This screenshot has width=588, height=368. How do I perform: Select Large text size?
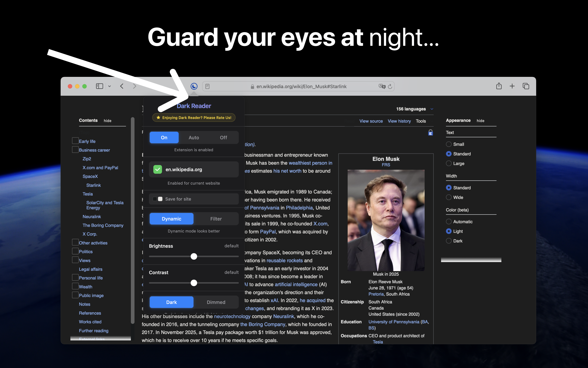click(x=449, y=163)
